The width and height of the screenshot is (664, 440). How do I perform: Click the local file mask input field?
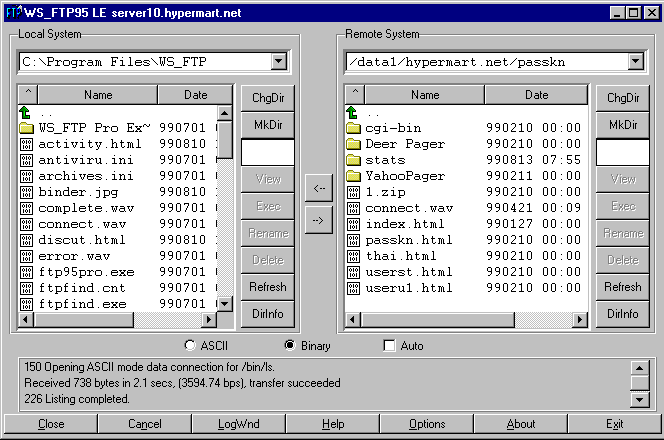[268, 152]
